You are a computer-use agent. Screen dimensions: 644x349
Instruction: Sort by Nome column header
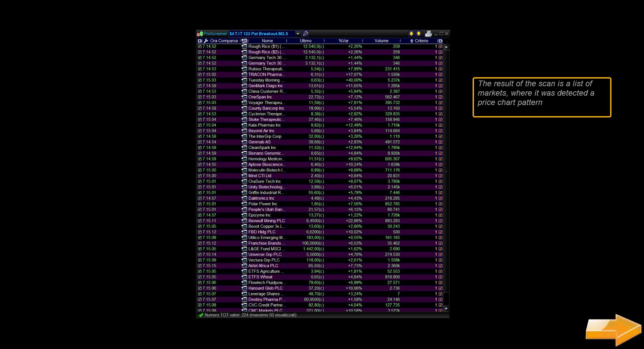coord(267,41)
